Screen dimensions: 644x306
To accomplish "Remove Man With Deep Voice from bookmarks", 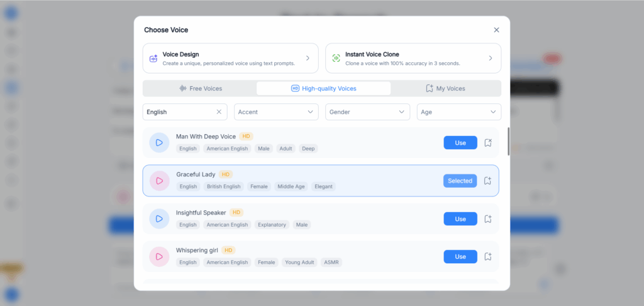I will (488, 143).
